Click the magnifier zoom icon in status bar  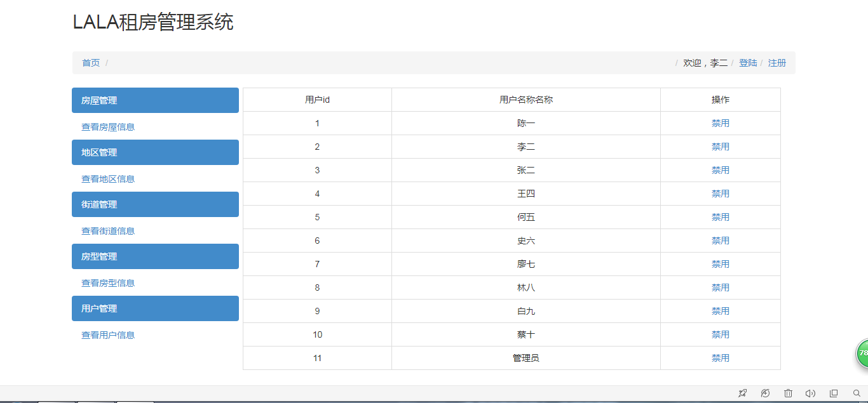(857, 393)
